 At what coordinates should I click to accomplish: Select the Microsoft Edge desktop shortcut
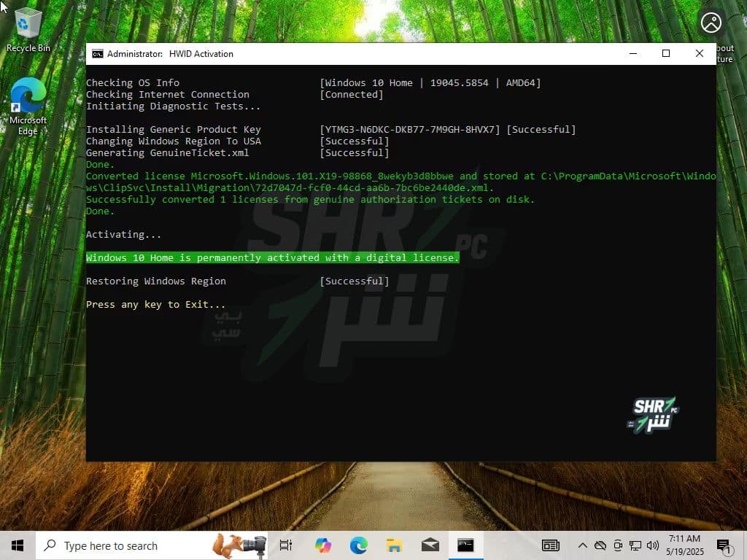28,107
